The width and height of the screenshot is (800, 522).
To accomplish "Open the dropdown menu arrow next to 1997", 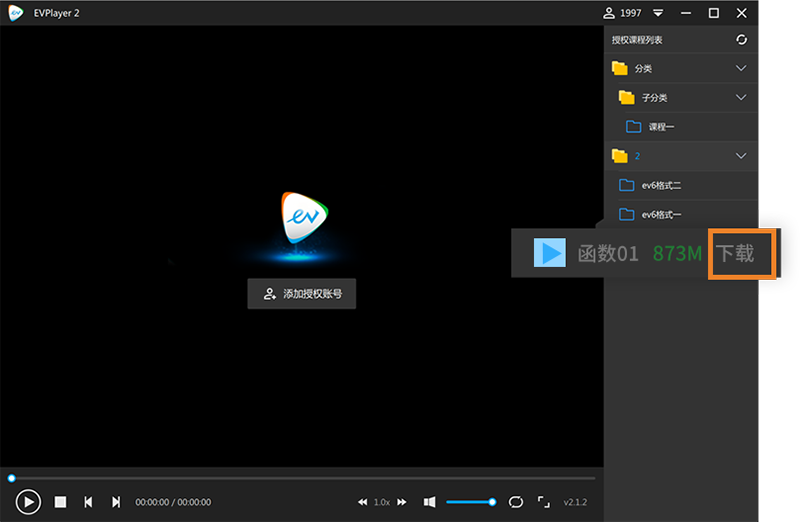I will tap(658, 13).
